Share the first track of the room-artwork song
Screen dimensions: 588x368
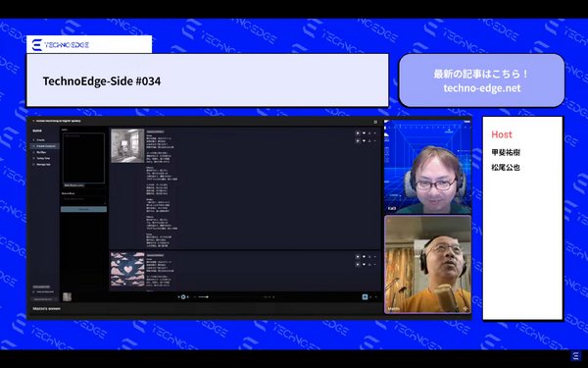369,132
